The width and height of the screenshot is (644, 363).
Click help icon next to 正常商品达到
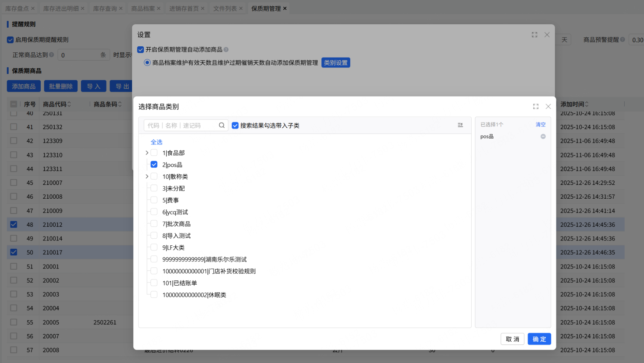tap(52, 55)
